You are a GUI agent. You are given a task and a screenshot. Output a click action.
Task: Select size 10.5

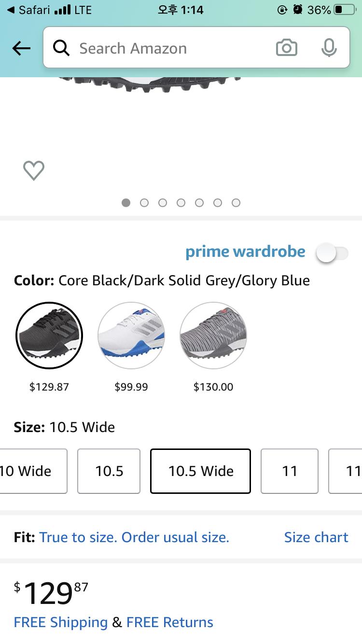109,471
